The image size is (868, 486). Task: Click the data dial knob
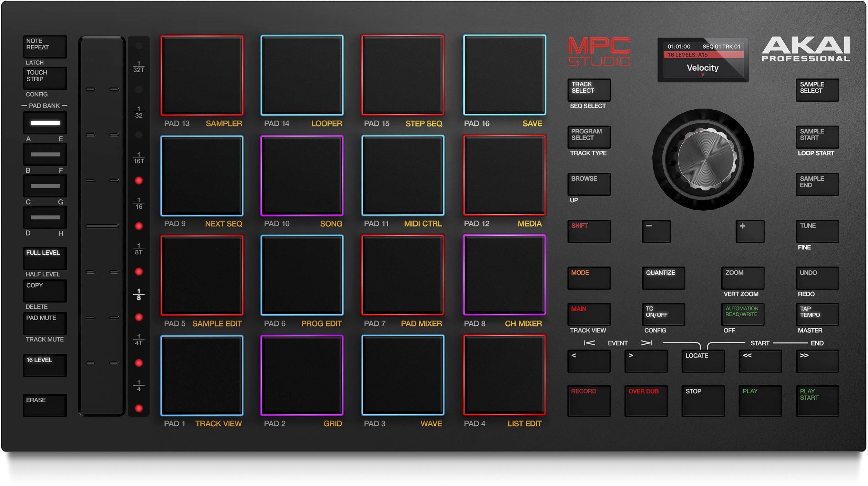click(x=703, y=160)
